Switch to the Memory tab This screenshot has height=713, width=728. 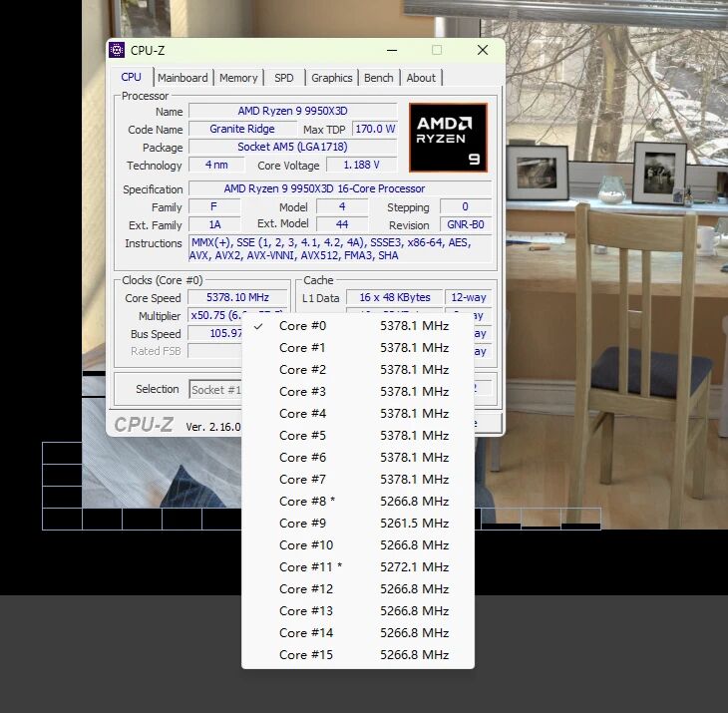point(238,78)
